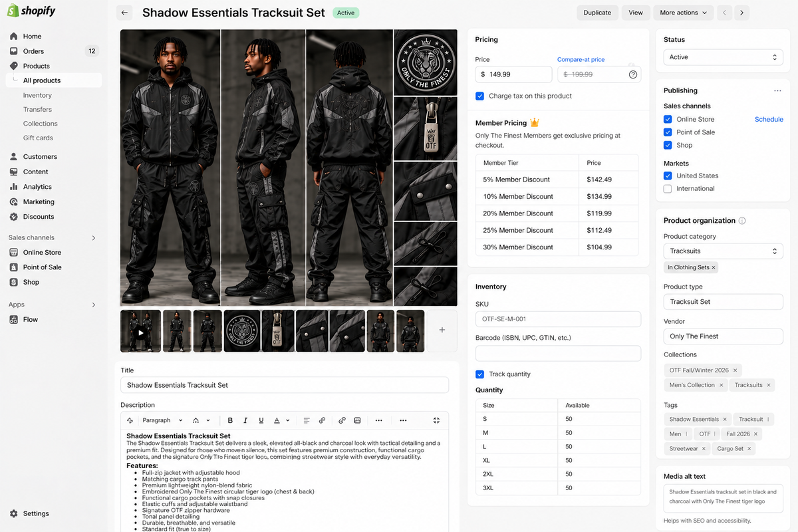Expand the Apps sidebar section

[94, 305]
